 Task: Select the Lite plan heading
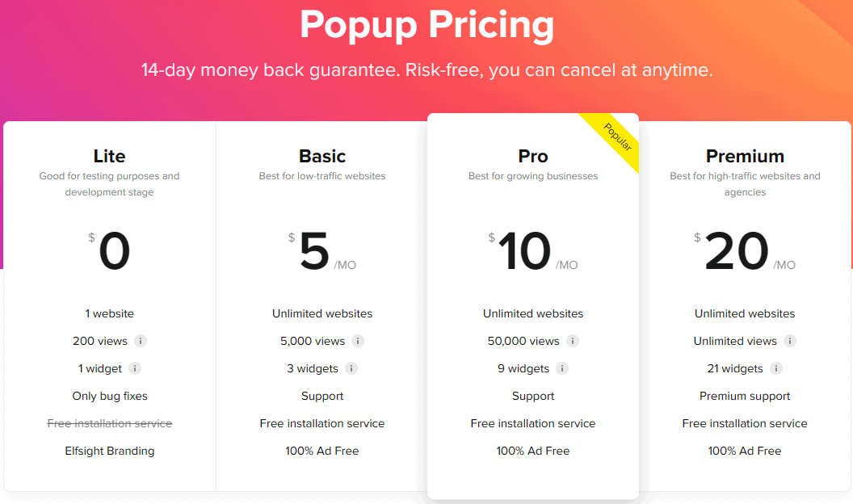tap(109, 156)
